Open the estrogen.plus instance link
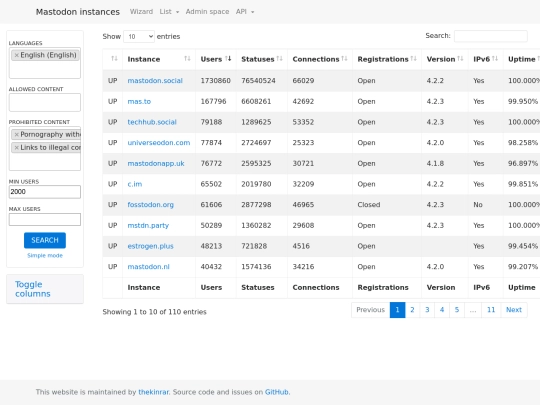The width and height of the screenshot is (540, 405). (150, 246)
